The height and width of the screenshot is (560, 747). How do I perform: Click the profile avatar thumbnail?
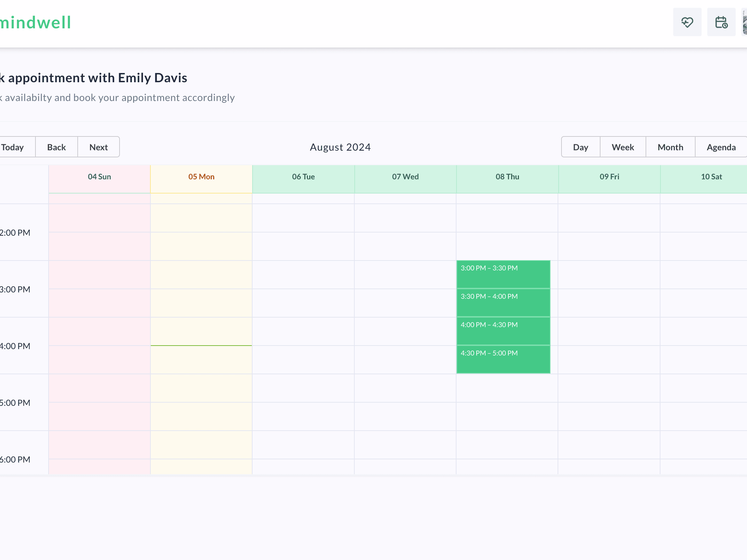[x=744, y=22]
